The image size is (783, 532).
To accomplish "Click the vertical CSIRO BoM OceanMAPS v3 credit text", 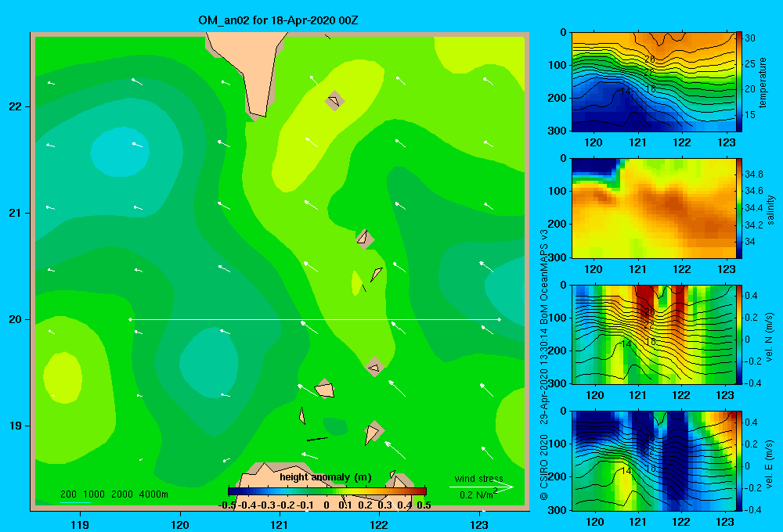I will click(544, 365).
